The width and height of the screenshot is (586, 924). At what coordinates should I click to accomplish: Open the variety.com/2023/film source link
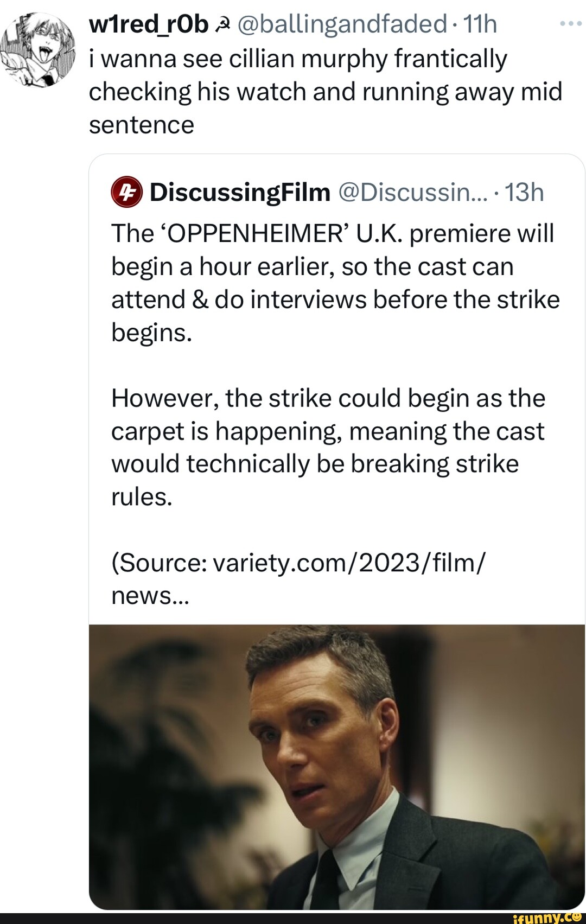pyautogui.click(x=349, y=563)
